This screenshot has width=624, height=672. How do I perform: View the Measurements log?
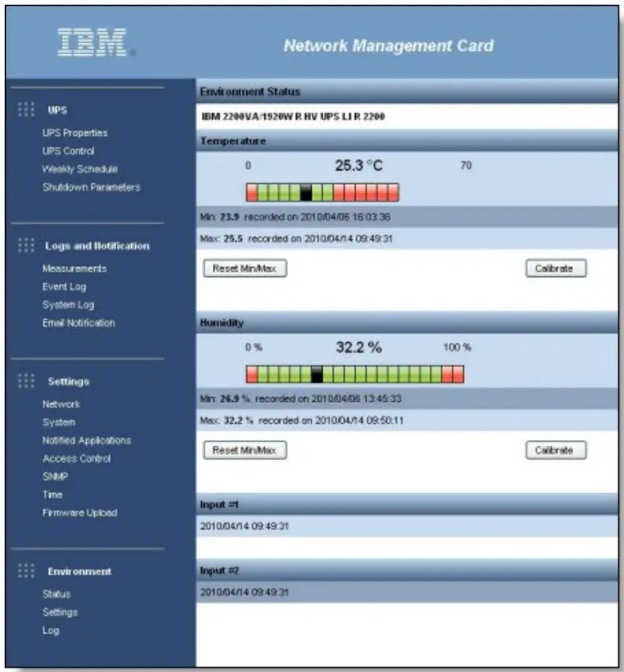(75, 268)
